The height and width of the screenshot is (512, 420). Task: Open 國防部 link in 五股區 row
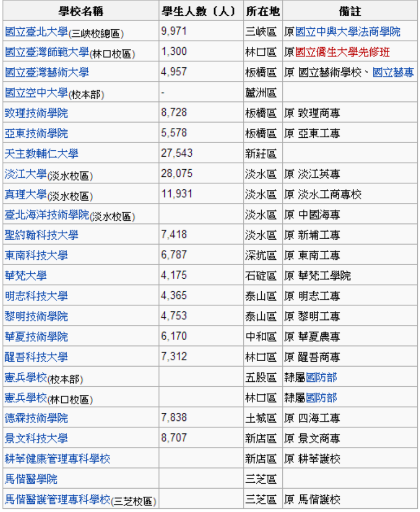pos(321,377)
